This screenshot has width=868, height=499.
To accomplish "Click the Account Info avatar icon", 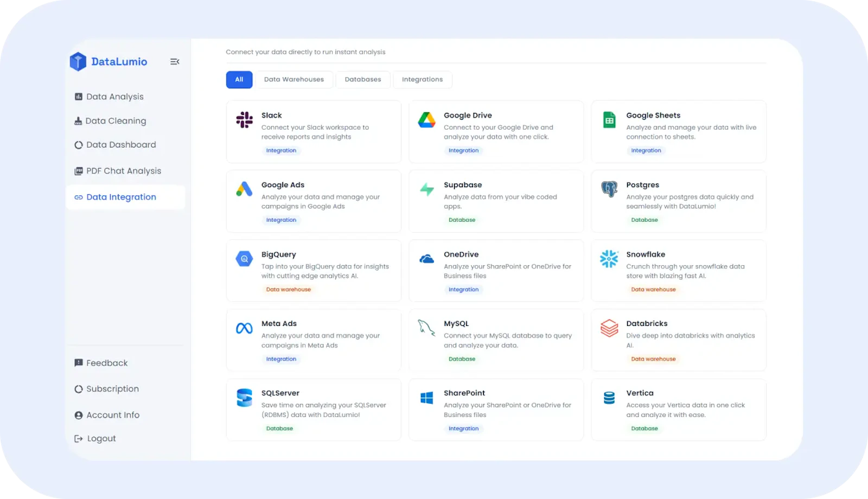I will (79, 415).
